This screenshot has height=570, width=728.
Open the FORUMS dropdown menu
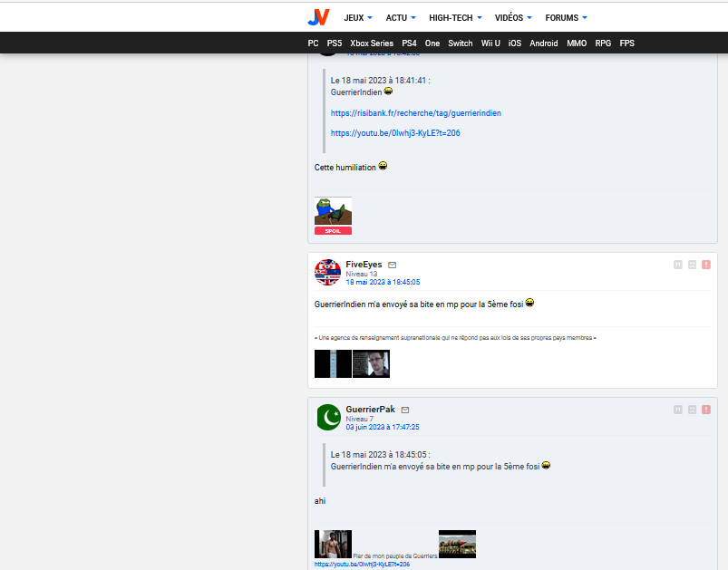click(566, 17)
